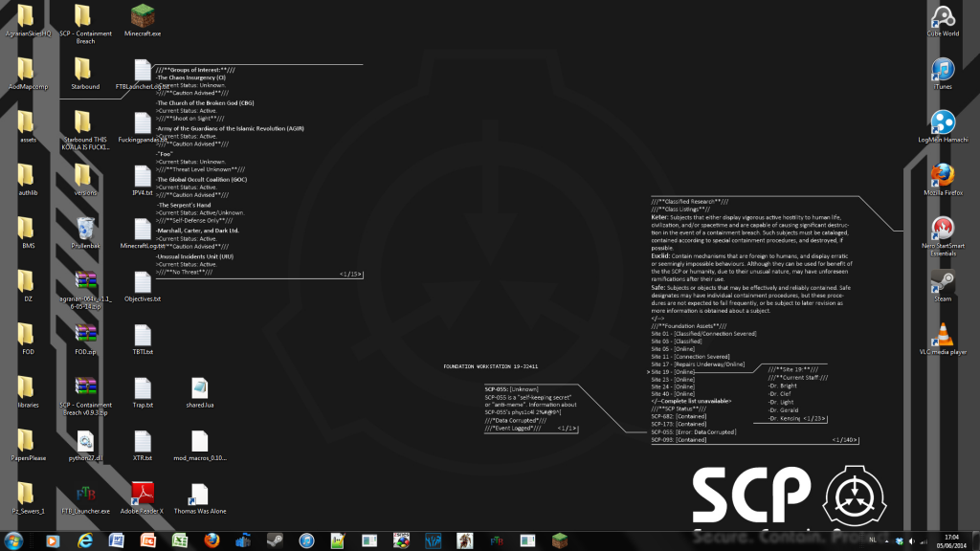Select the Steam desktop shortcut
980x551 pixels.
[x=943, y=282]
